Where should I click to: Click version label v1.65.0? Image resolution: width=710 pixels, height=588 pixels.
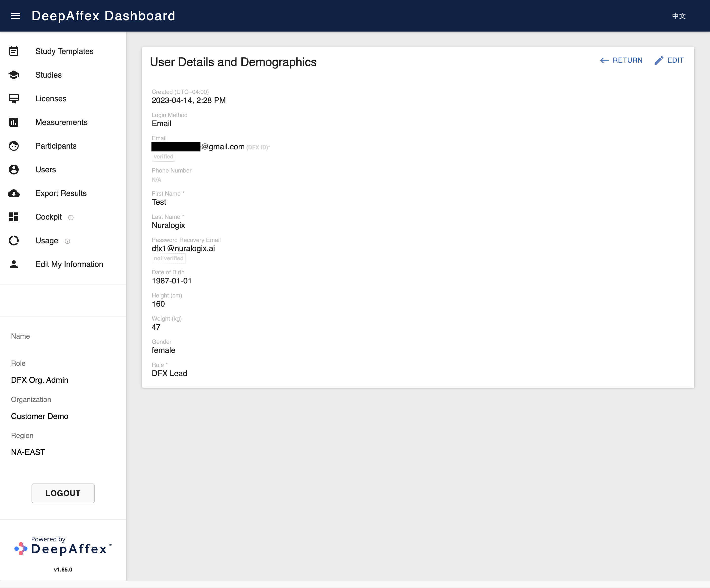[x=63, y=570]
